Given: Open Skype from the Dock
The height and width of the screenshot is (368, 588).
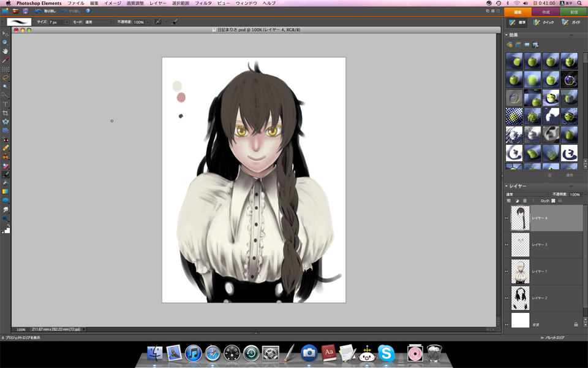Looking at the screenshot, I should pos(386,353).
